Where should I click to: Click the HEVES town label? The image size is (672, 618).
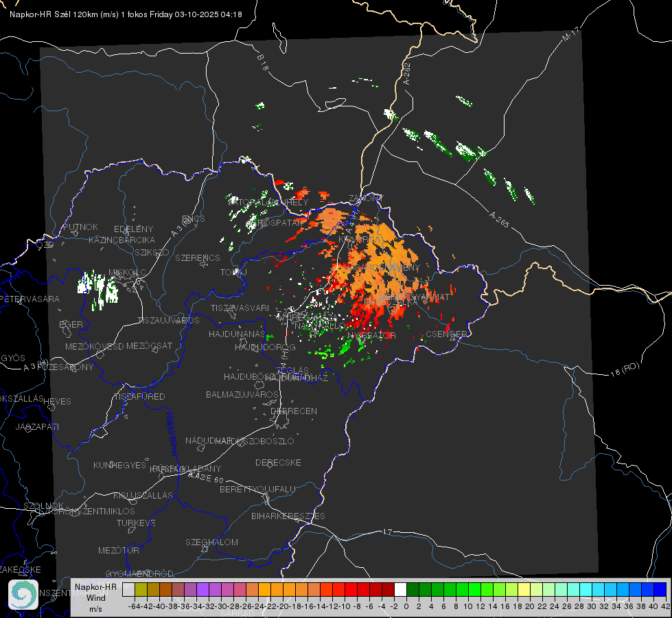point(57,401)
